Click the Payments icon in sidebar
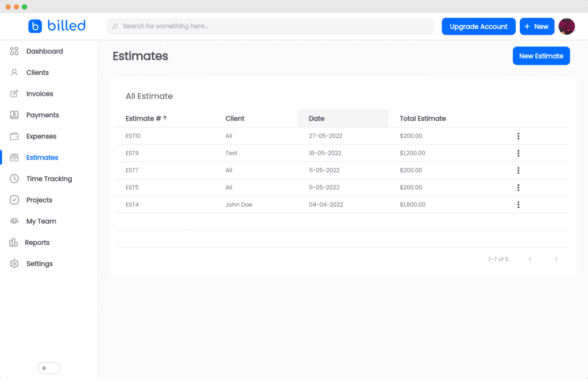Viewport: 588px width, 379px height. [x=14, y=115]
